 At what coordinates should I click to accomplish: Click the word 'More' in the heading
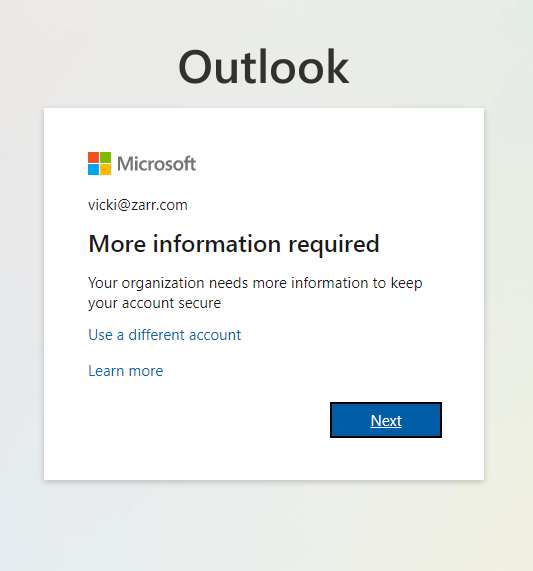tap(117, 244)
